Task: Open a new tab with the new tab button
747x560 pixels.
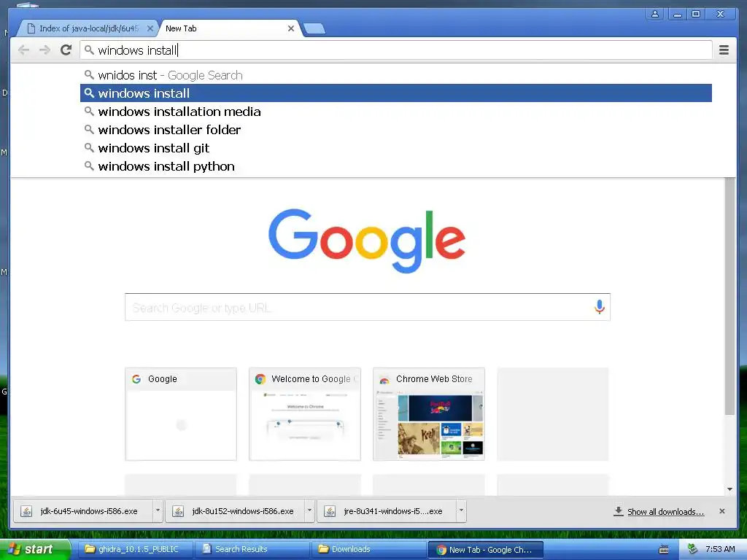Action: click(314, 29)
